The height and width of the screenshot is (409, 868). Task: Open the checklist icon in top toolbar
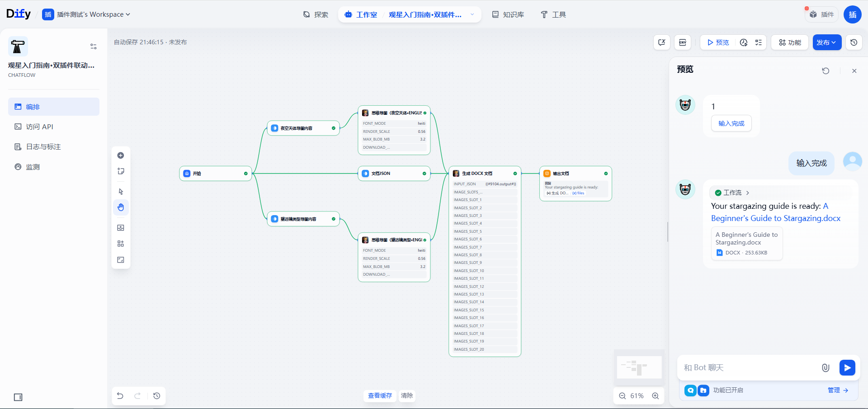point(759,42)
